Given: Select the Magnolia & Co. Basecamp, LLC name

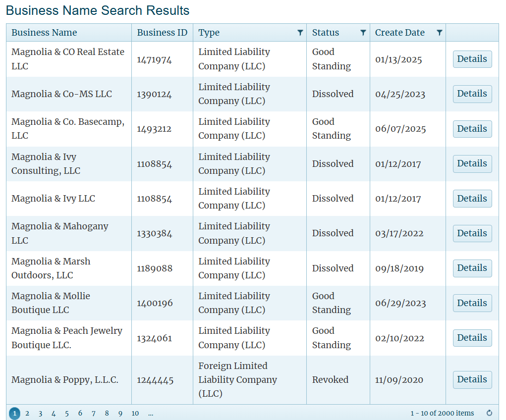Looking at the screenshot, I should pyautogui.click(x=68, y=129).
